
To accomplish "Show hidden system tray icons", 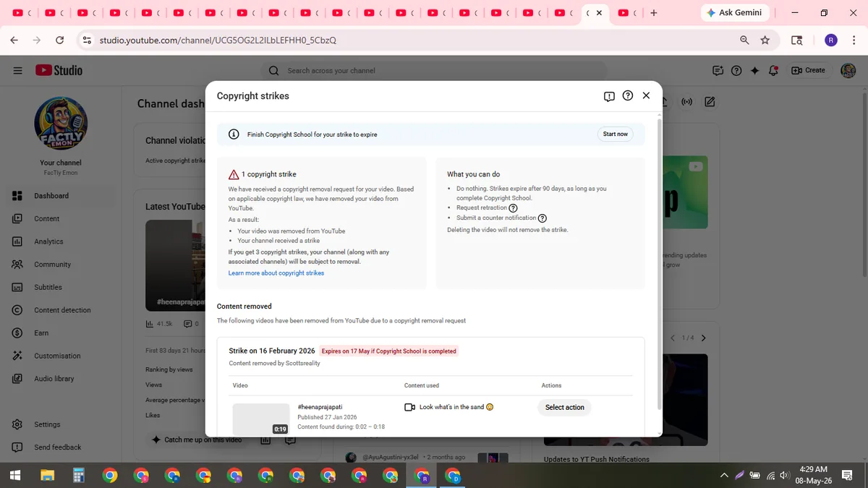I will [x=724, y=475].
